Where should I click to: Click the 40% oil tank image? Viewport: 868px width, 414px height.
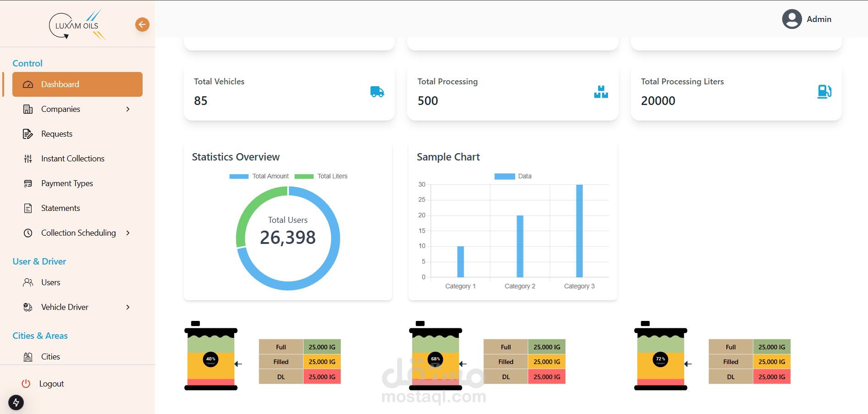coord(211,356)
